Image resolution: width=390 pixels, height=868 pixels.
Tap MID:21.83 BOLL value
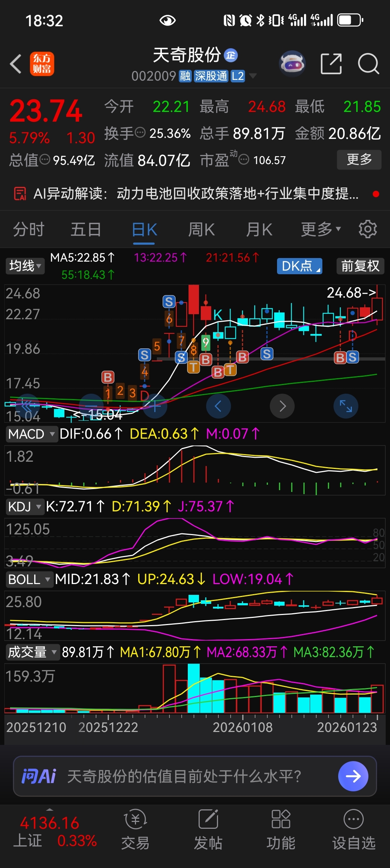92,579
